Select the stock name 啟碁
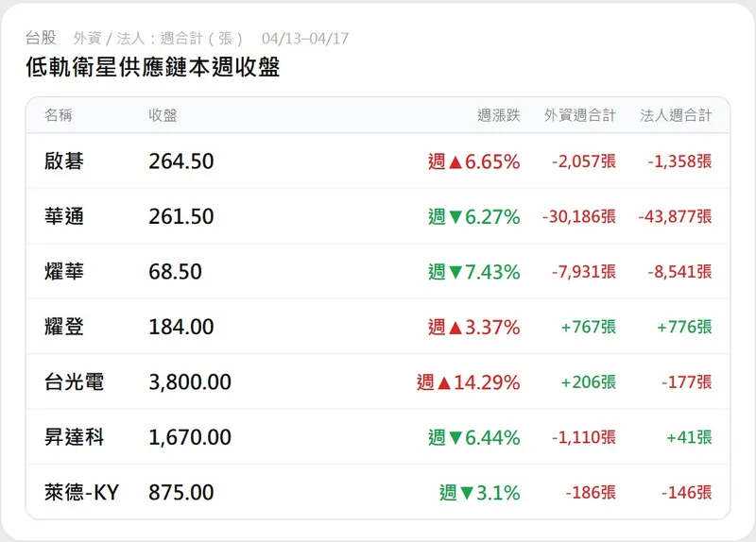 (x=64, y=161)
